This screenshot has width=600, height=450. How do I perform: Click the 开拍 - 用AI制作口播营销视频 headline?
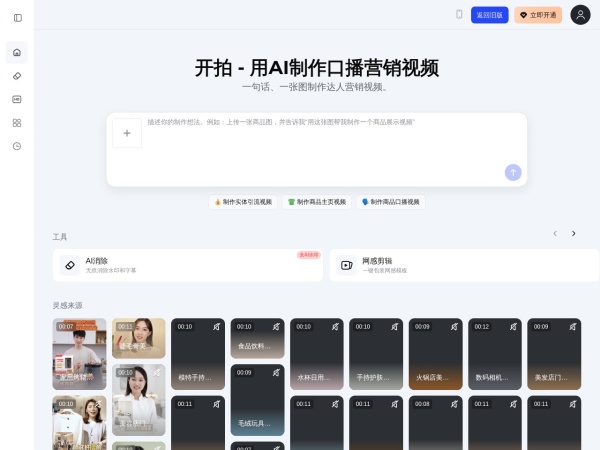click(317, 68)
